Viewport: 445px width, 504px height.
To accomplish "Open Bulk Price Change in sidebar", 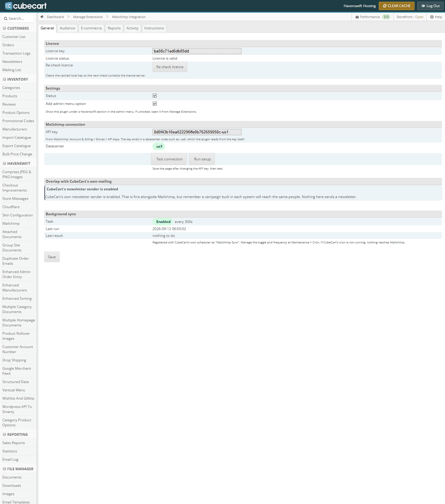I will pos(17,154).
